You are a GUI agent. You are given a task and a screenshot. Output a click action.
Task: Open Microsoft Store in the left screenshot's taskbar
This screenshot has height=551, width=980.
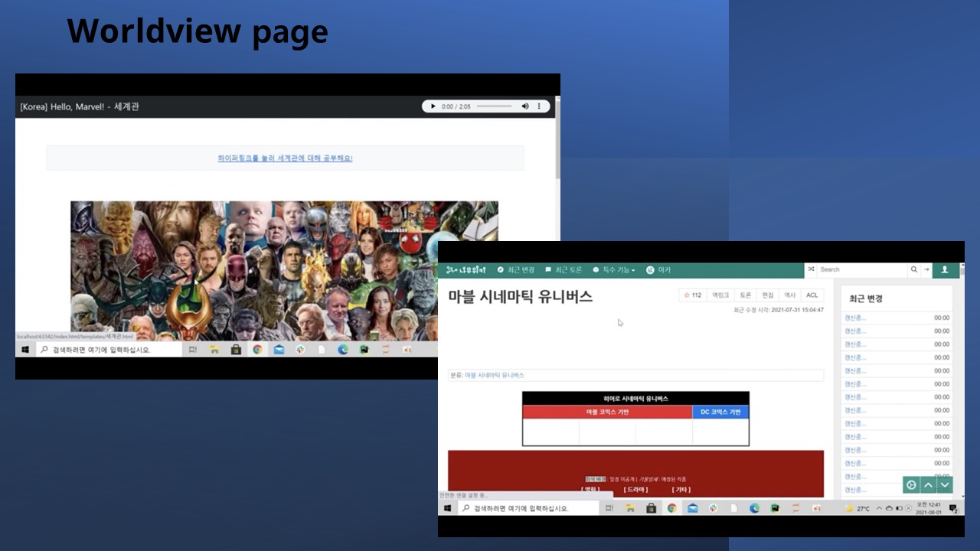236,349
